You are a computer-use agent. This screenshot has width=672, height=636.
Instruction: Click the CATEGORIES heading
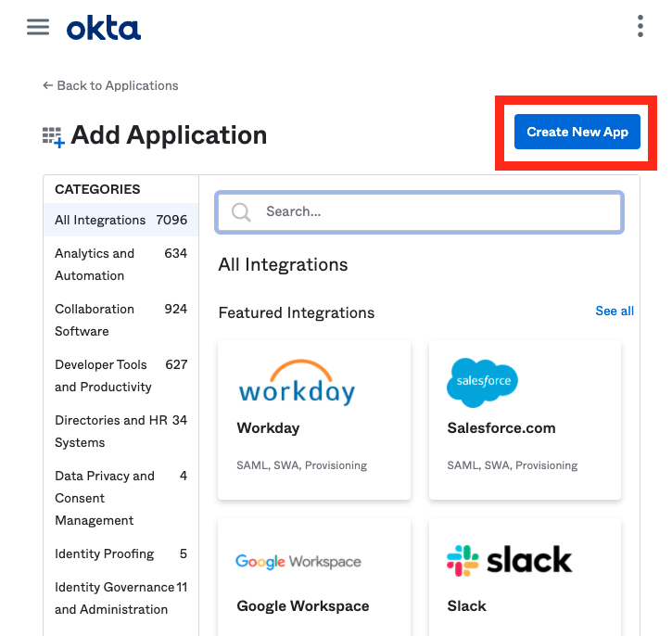click(97, 189)
